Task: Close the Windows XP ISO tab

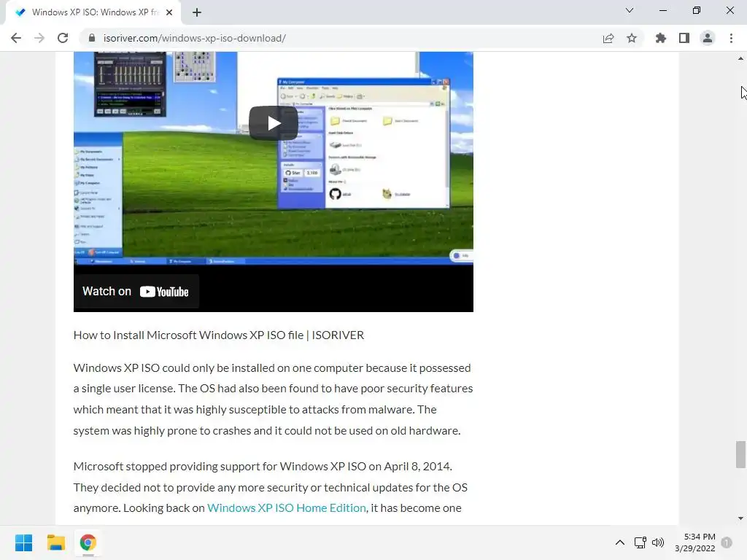Action: tap(169, 12)
